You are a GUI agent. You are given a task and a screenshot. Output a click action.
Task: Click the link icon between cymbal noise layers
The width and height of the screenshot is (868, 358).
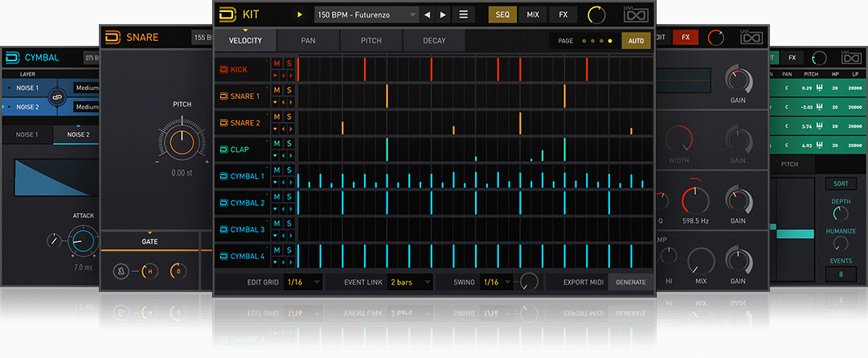[57, 97]
